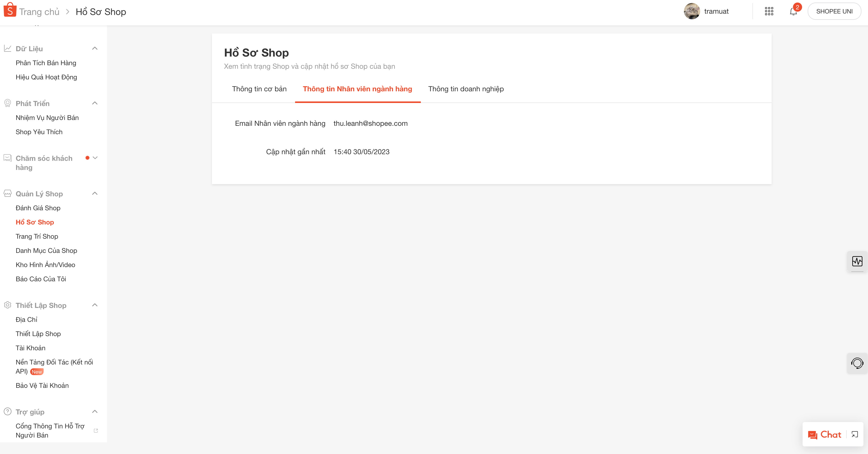This screenshot has width=868, height=454.
Task: Expand Chăm sóc khách hàng section
Action: (95, 158)
